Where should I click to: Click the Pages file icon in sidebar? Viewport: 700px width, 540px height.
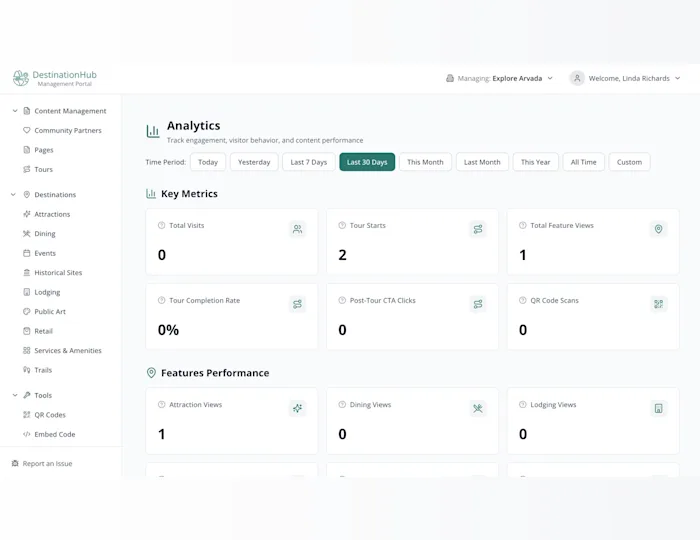[27, 150]
